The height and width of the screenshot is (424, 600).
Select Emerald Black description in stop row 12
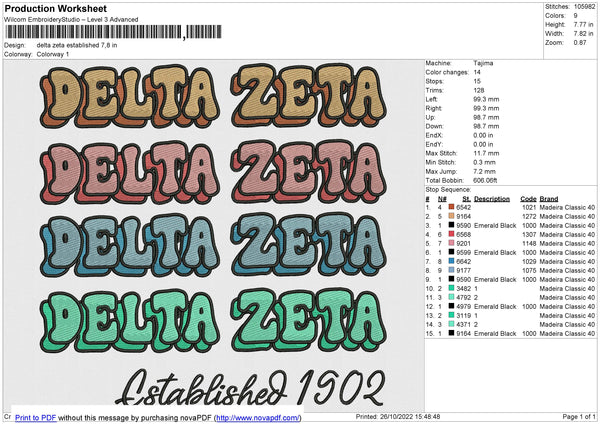[x=495, y=306]
